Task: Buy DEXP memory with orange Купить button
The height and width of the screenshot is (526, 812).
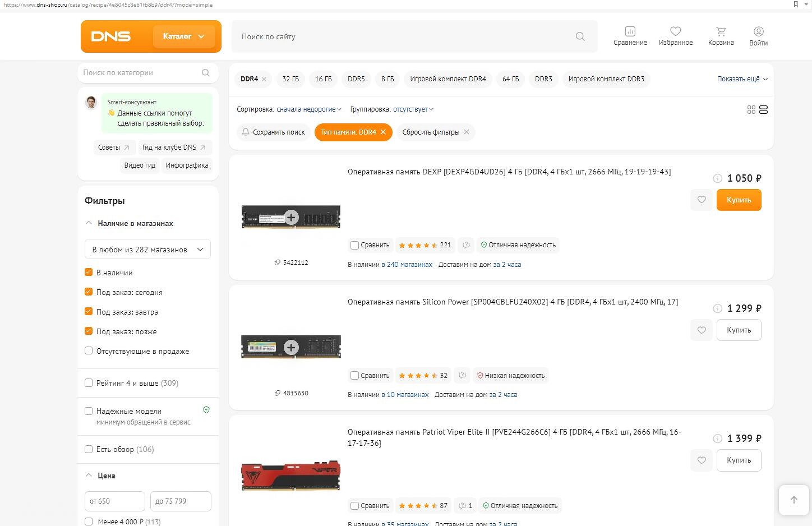Action: [x=739, y=200]
